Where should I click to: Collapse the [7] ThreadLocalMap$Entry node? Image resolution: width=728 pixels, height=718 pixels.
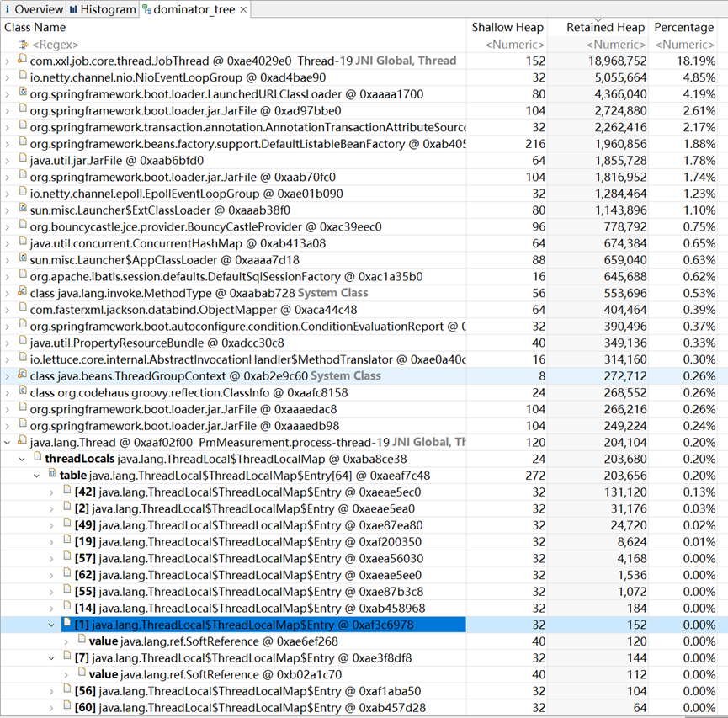click(51, 658)
